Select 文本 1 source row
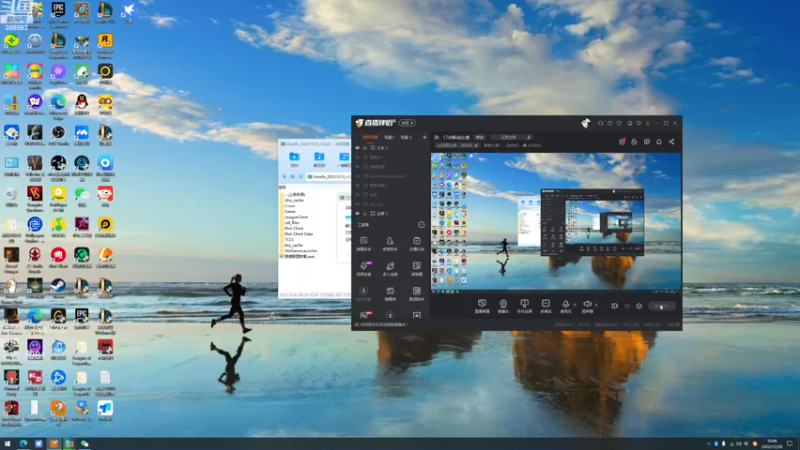The image size is (800, 450). (390, 148)
